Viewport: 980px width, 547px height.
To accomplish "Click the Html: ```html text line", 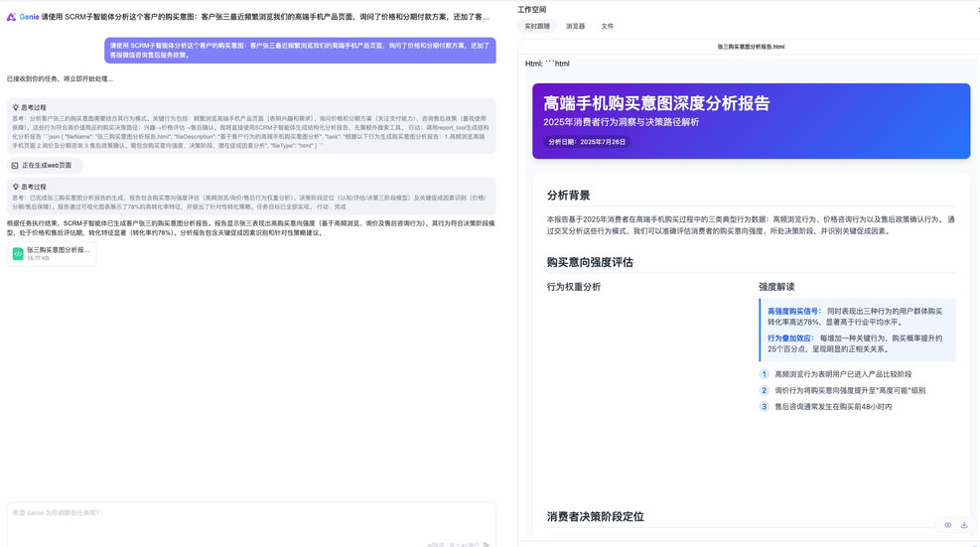I will click(x=547, y=64).
